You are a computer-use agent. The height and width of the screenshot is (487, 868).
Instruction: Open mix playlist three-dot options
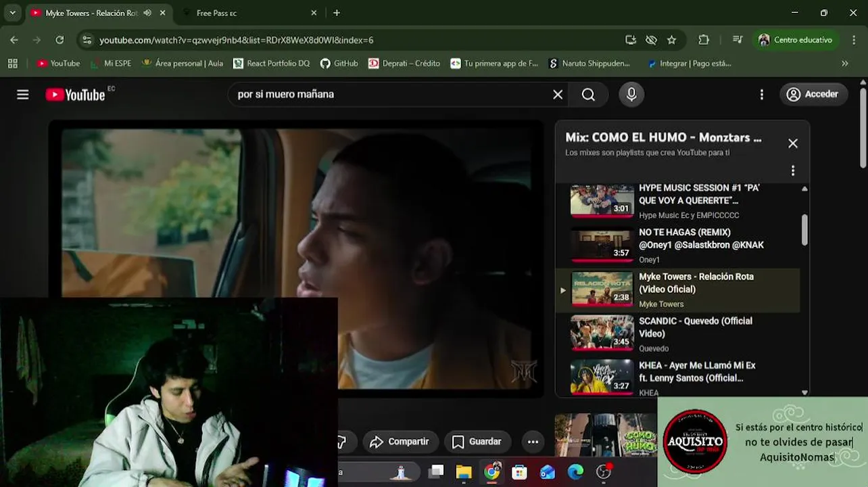pyautogui.click(x=793, y=170)
